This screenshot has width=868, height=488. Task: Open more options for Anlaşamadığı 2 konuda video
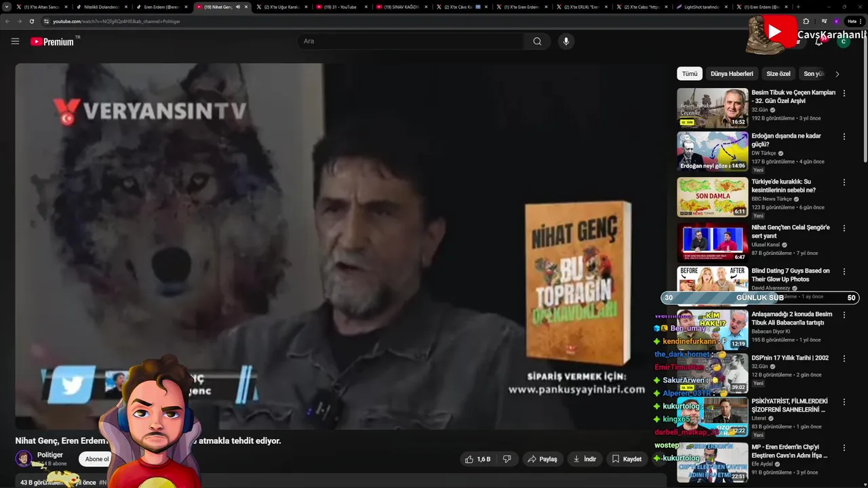[844, 314]
